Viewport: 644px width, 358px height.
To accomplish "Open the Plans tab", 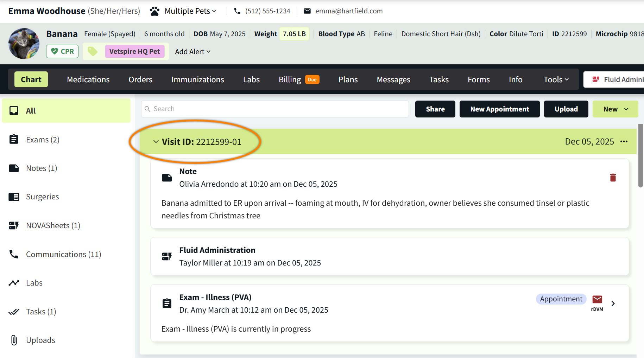I will click(x=348, y=79).
